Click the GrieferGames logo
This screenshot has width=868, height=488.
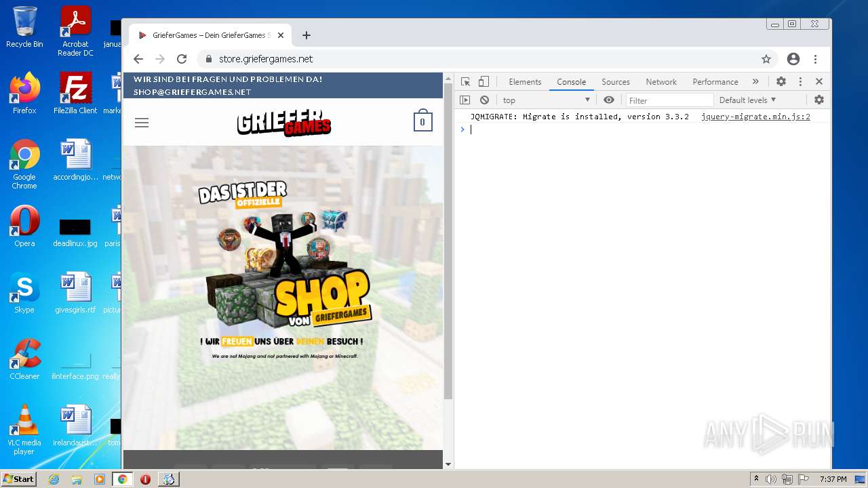(x=283, y=123)
